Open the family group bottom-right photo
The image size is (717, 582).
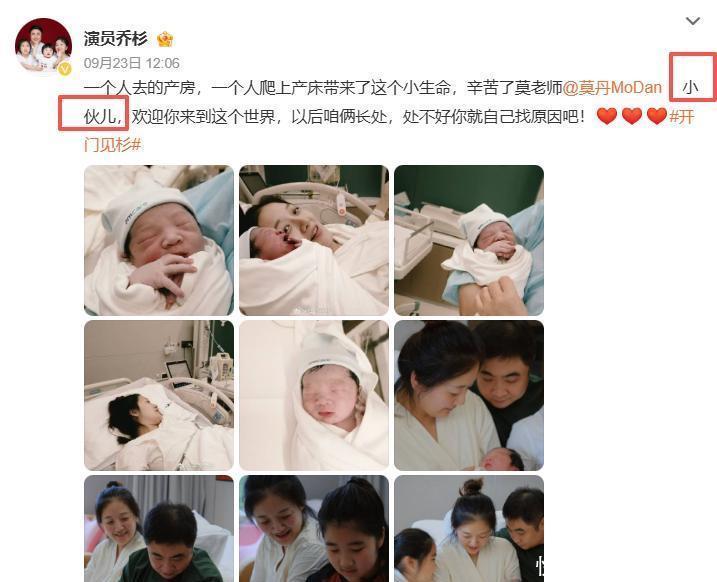[469, 529]
